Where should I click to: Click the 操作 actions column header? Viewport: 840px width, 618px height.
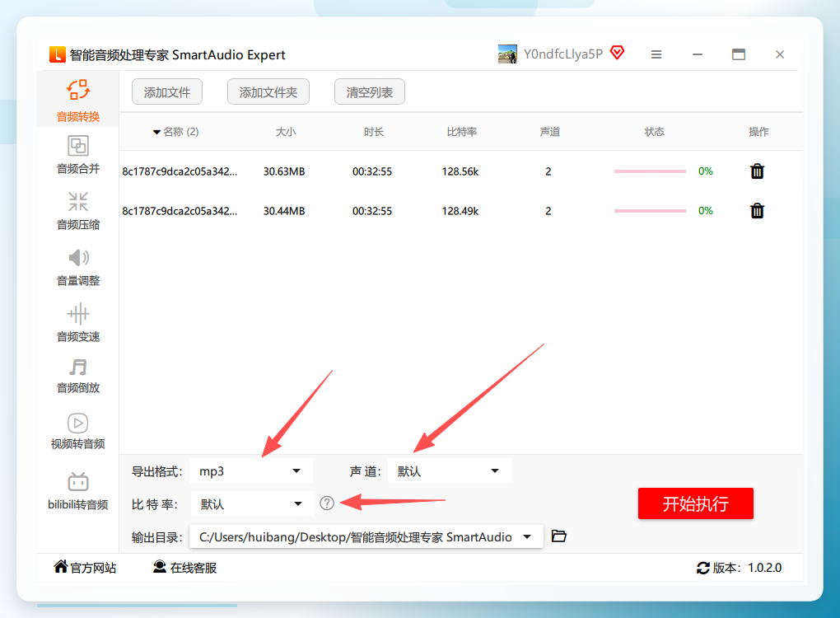[x=758, y=132]
